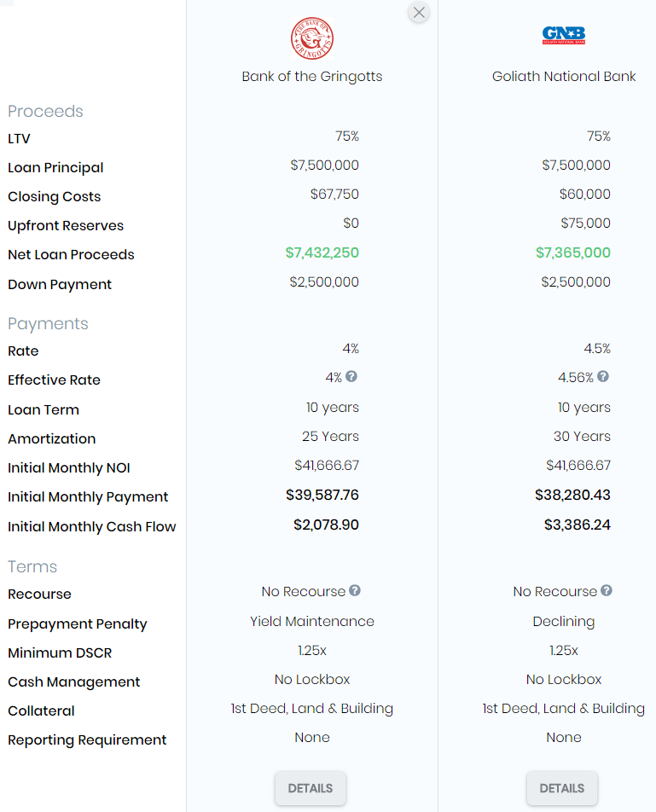Click the Declining prepayment penalty value

pyautogui.click(x=564, y=621)
